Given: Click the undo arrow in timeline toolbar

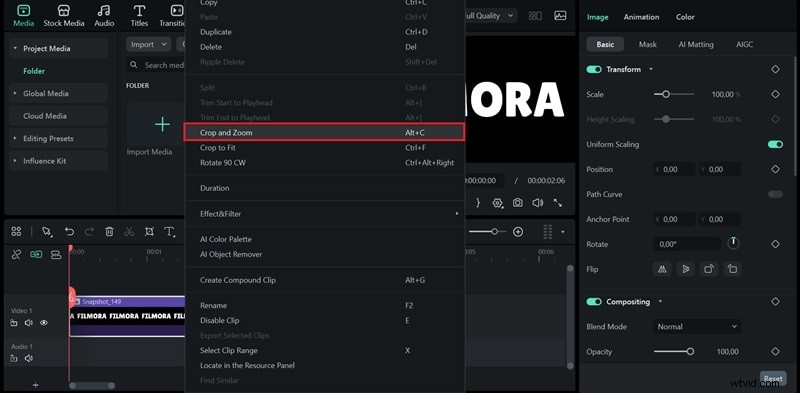Looking at the screenshot, I should coord(69,232).
